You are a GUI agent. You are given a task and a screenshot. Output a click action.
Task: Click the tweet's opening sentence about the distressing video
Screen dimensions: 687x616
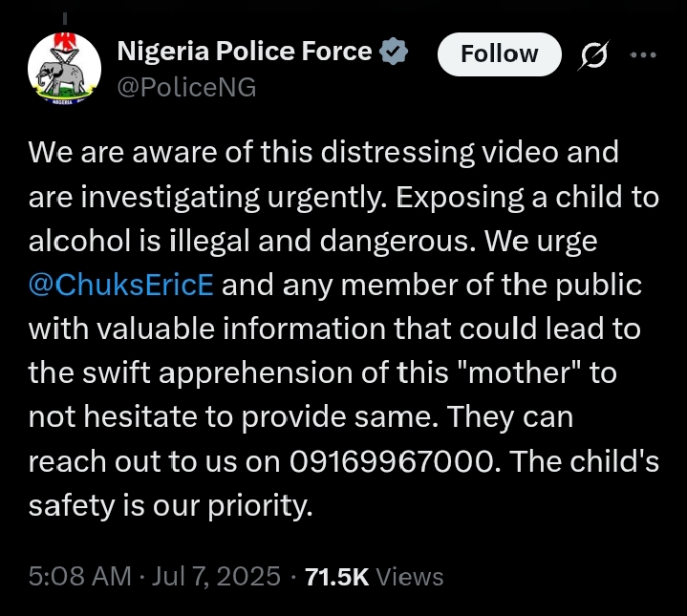click(323, 153)
